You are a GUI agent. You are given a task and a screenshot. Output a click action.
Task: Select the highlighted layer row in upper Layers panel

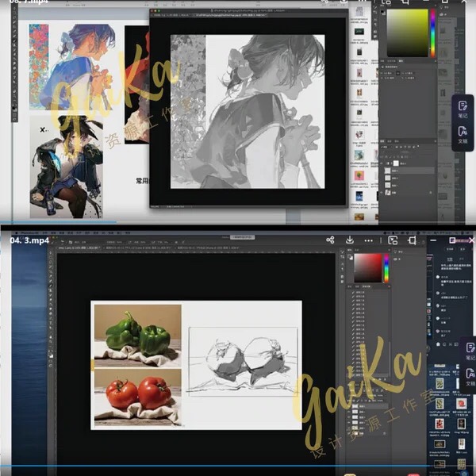click(x=409, y=171)
